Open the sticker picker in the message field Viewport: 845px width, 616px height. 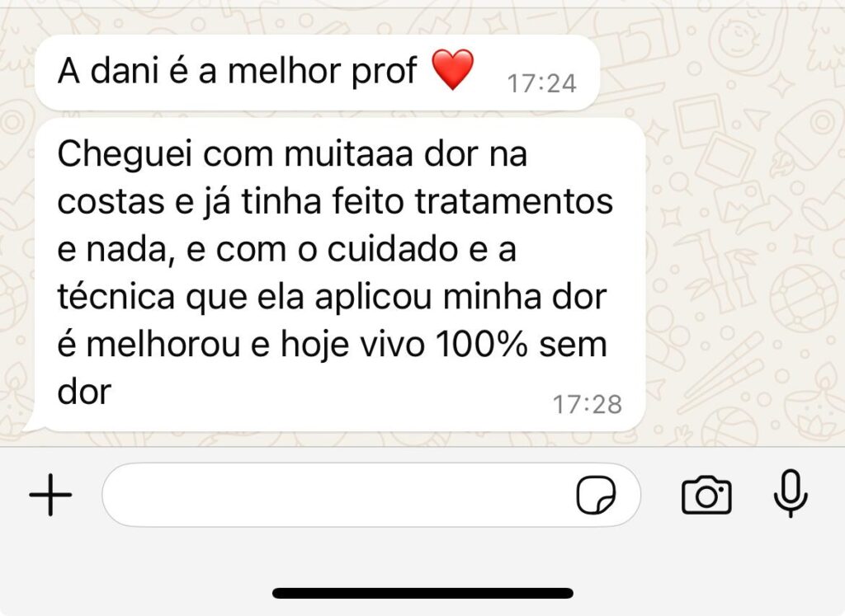click(596, 495)
